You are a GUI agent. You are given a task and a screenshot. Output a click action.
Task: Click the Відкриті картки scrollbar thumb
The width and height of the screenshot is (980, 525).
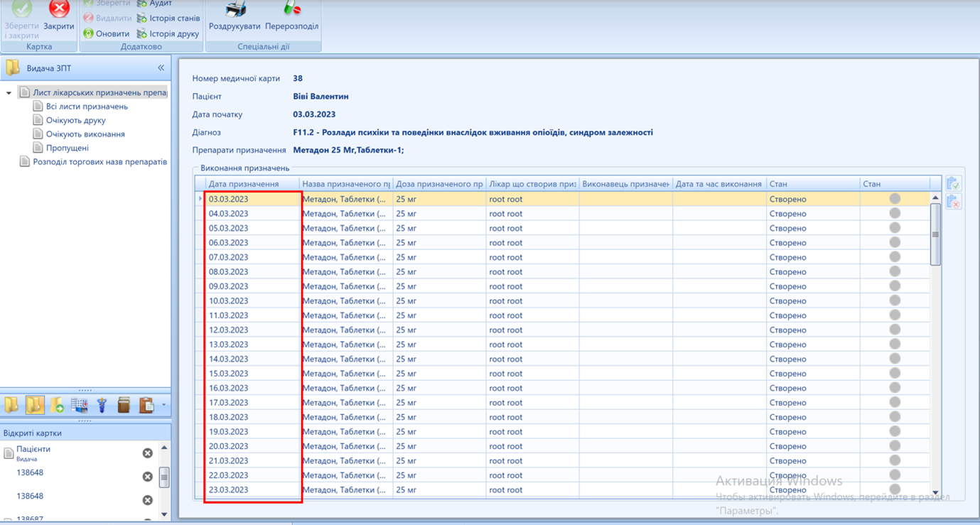point(164,477)
